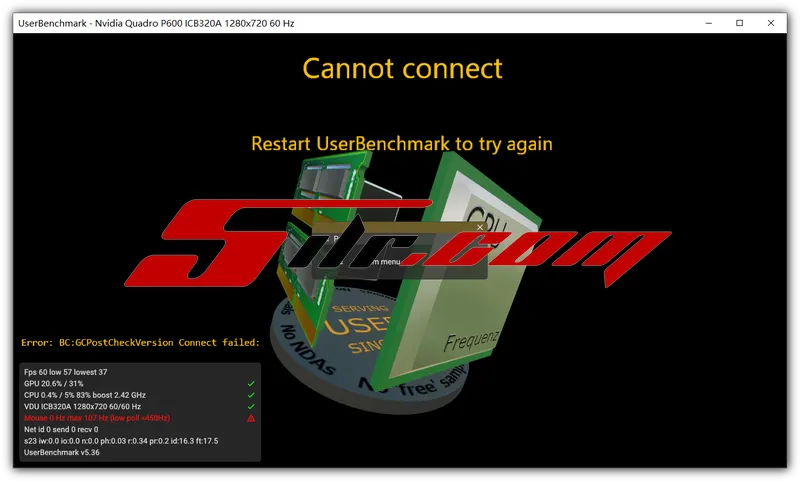Click the green checkmark beside CPU row
The height and width of the screenshot is (481, 800).
point(251,395)
